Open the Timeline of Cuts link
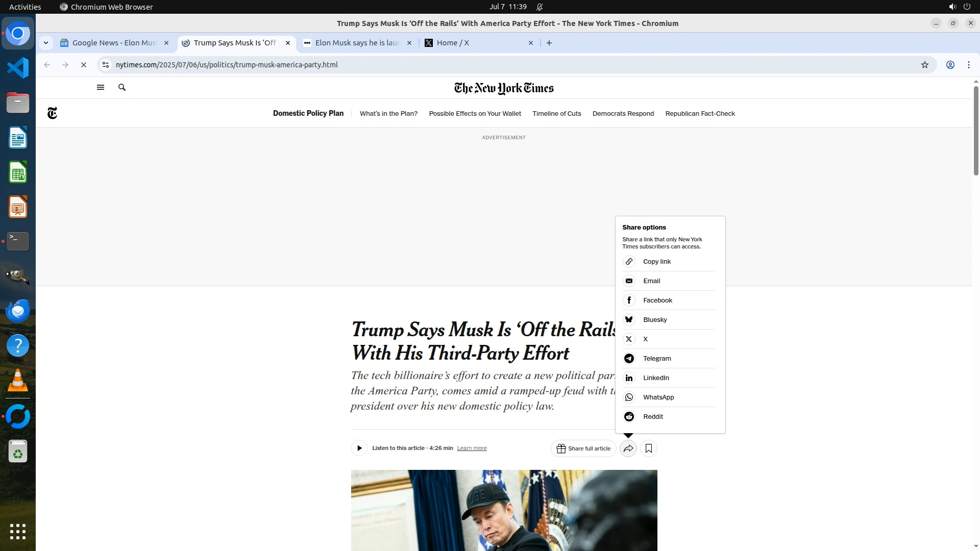The height and width of the screenshot is (551, 980). pyautogui.click(x=556, y=114)
